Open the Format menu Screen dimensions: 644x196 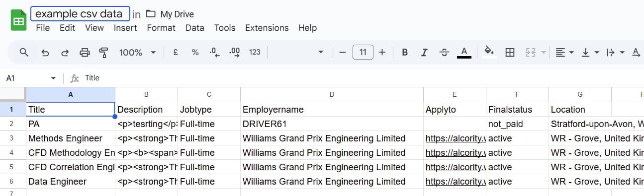click(x=161, y=28)
